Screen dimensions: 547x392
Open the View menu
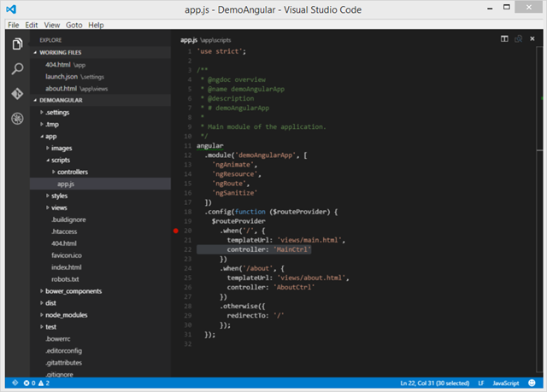coord(51,25)
